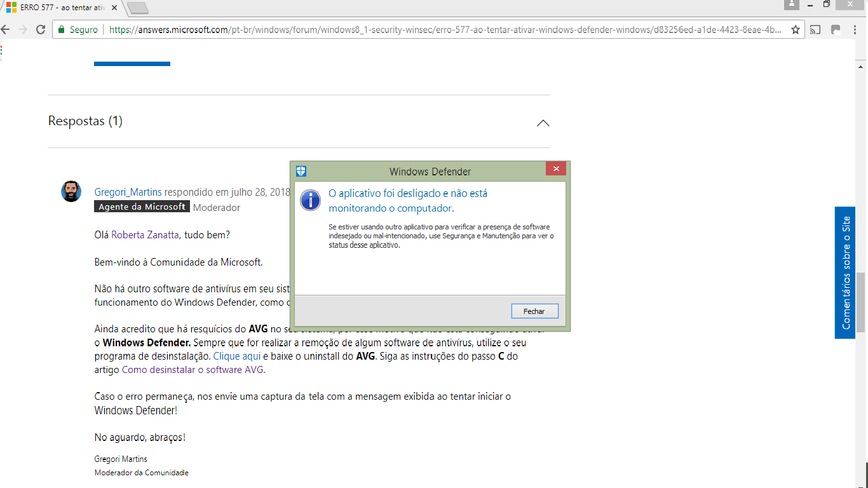The image size is (868, 488).
Task: Click the 'No aguardo, abraços!' line
Action: tap(140, 438)
